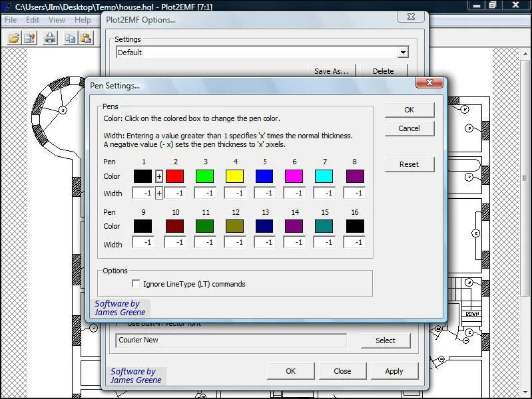Click the Reset button
The image size is (532, 399).
[409, 164]
